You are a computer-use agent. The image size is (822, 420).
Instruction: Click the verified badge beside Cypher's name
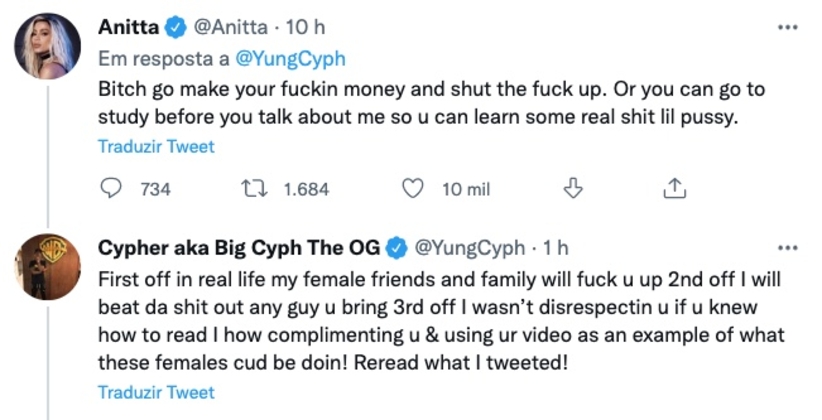pyautogui.click(x=396, y=246)
